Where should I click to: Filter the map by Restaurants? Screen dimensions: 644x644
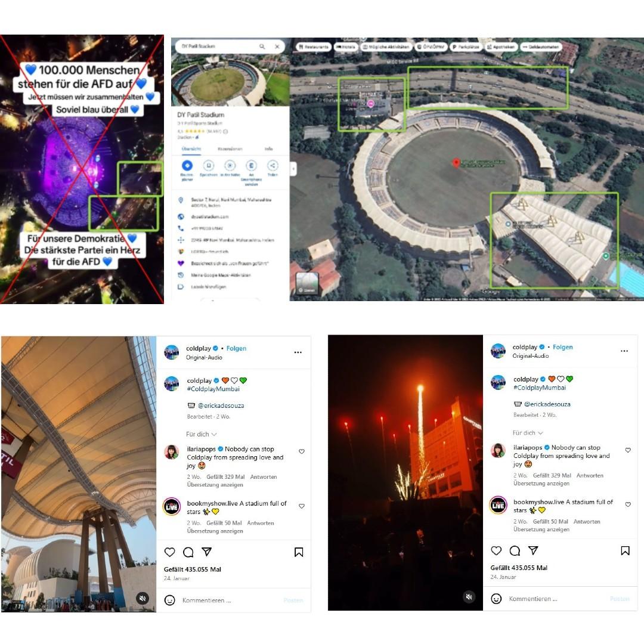pyautogui.click(x=314, y=47)
